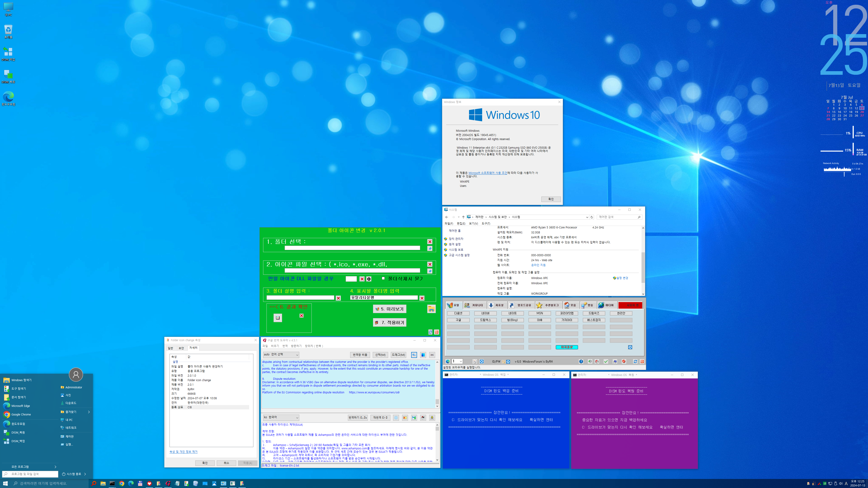Click the source text pane vertical scrollbar

pyautogui.click(x=437, y=384)
